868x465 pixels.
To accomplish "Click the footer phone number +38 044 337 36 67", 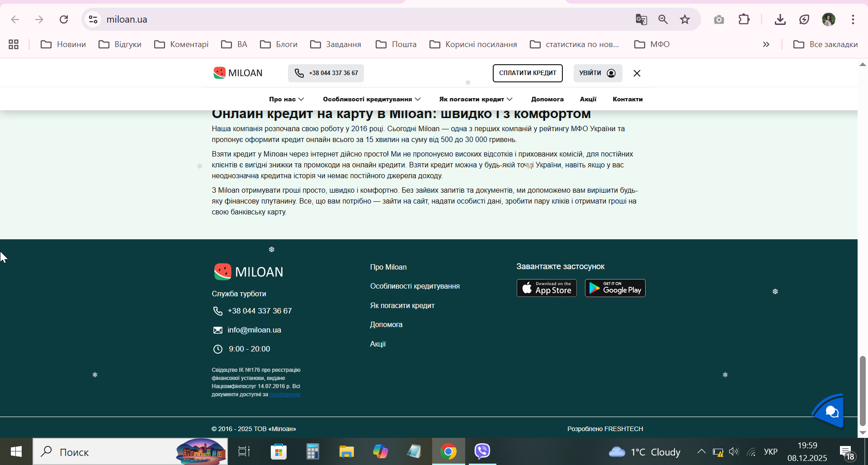I will tap(259, 311).
